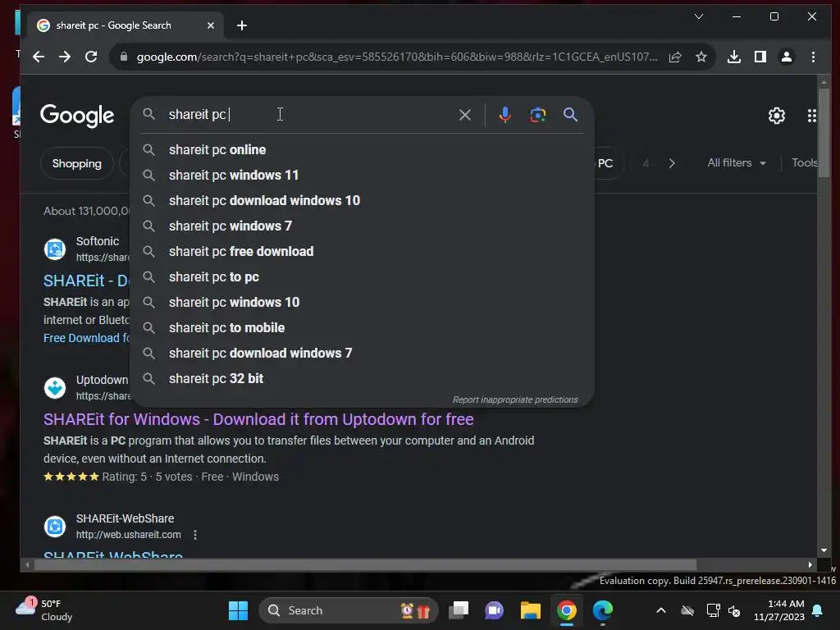
Task: Open Task View on the taskbar
Action: [x=459, y=610]
